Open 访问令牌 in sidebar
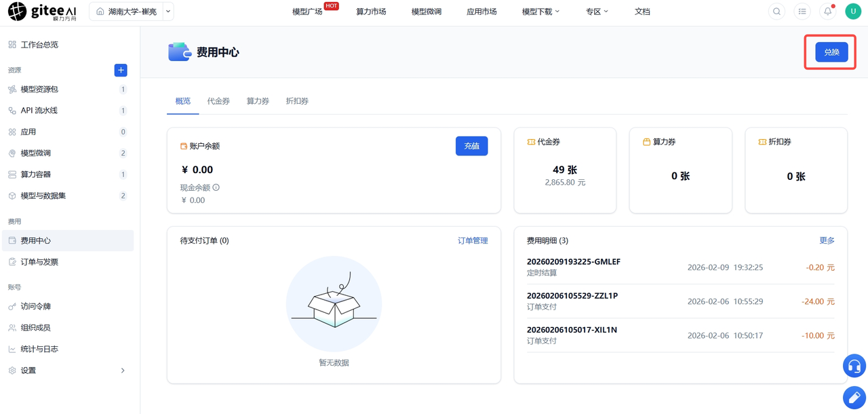 point(68,307)
